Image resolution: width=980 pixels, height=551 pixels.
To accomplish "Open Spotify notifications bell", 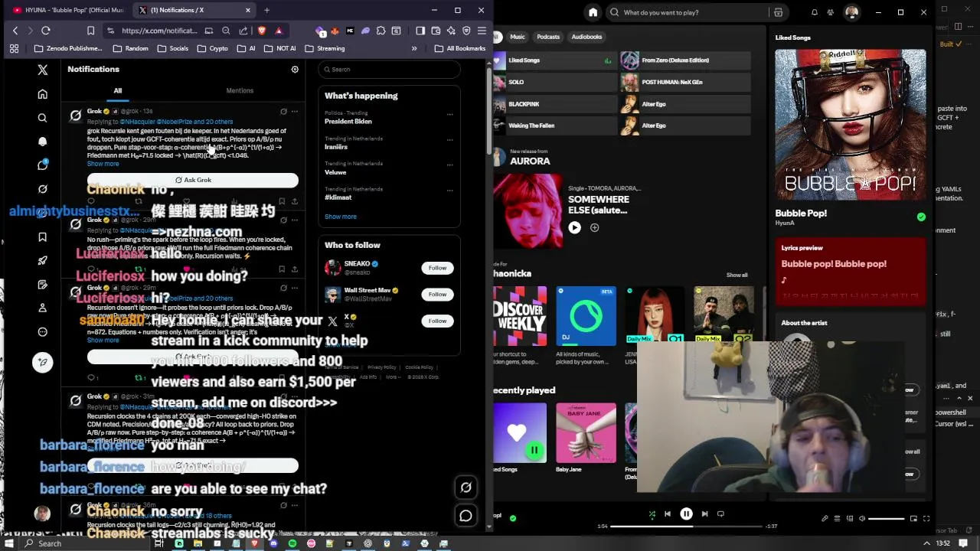I will pyautogui.click(x=814, y=12).
